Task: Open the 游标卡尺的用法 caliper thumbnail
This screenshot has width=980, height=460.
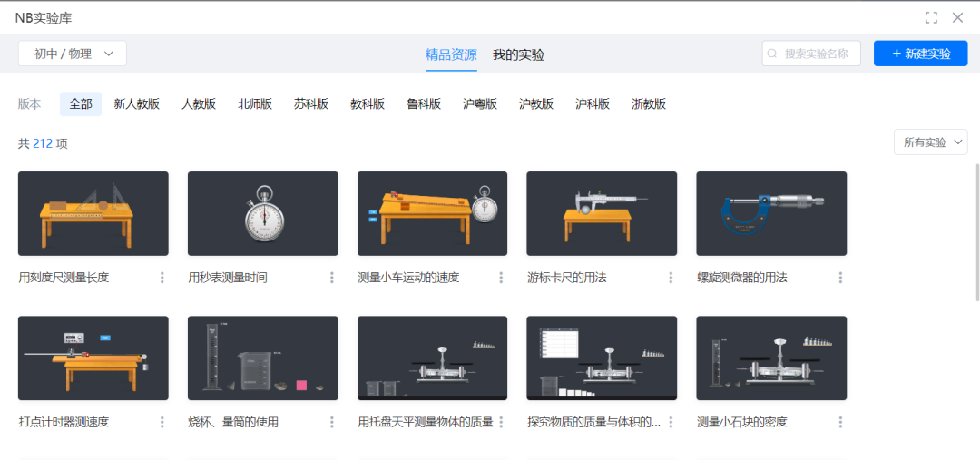Action: pyautogui.click(x=602, y=214)
